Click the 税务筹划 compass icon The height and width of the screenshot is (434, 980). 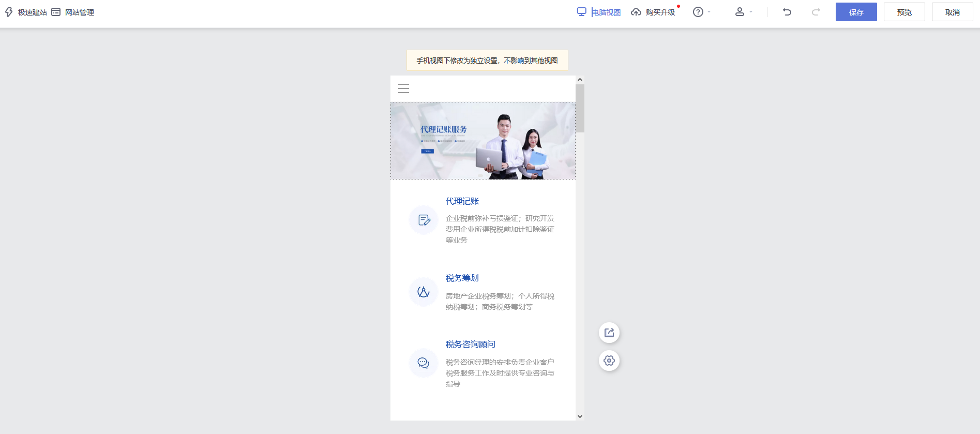coord(424,292)
